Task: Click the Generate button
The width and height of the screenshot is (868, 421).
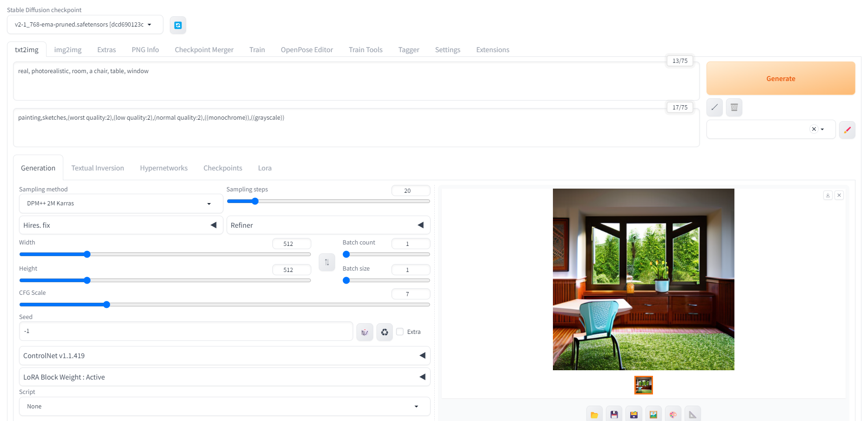Action: (781, 78)
